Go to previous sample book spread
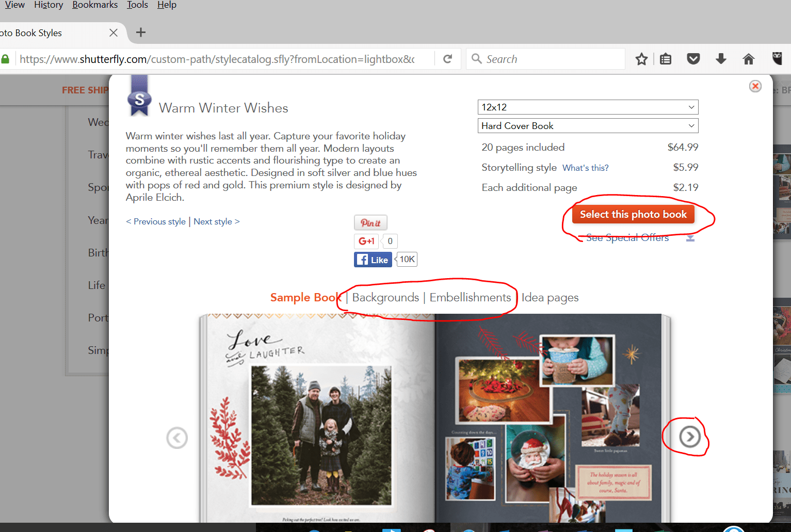Screen dimensions: 791x532 [177, 438]
